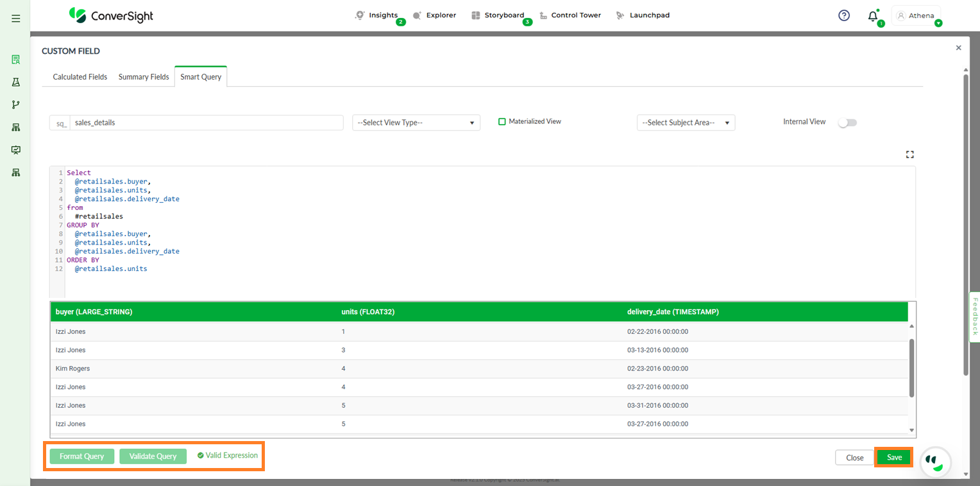Screen dimensions: 980x486
Task: Open the Select Subject Area dropdown
Action: 686,123
